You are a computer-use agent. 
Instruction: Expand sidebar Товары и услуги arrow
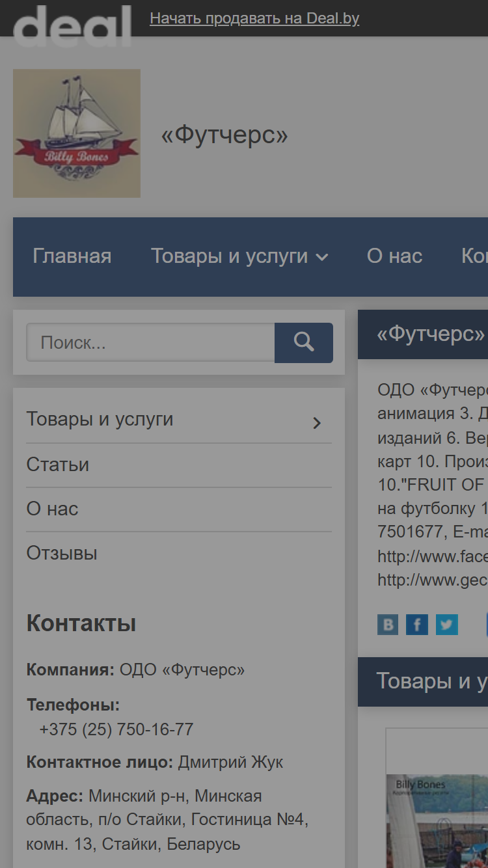(317, 423)
